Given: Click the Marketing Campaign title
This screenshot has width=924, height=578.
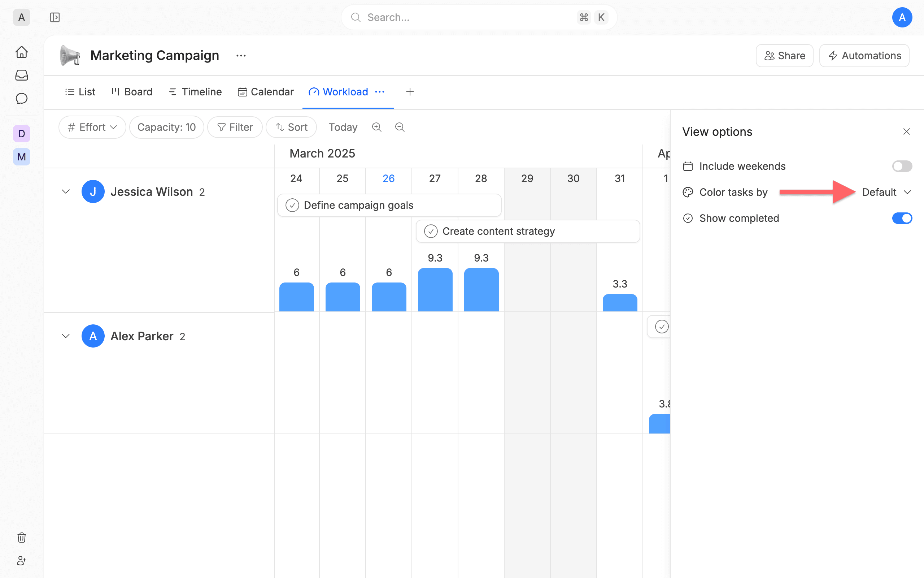Looking at the screenshot, I should 154,56.
